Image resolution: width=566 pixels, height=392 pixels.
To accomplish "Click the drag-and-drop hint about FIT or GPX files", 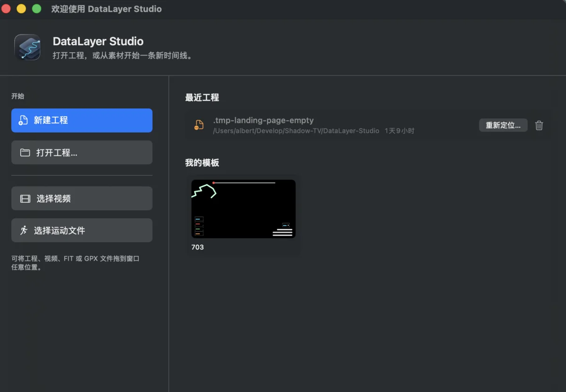I will click(x=75, y=263).
